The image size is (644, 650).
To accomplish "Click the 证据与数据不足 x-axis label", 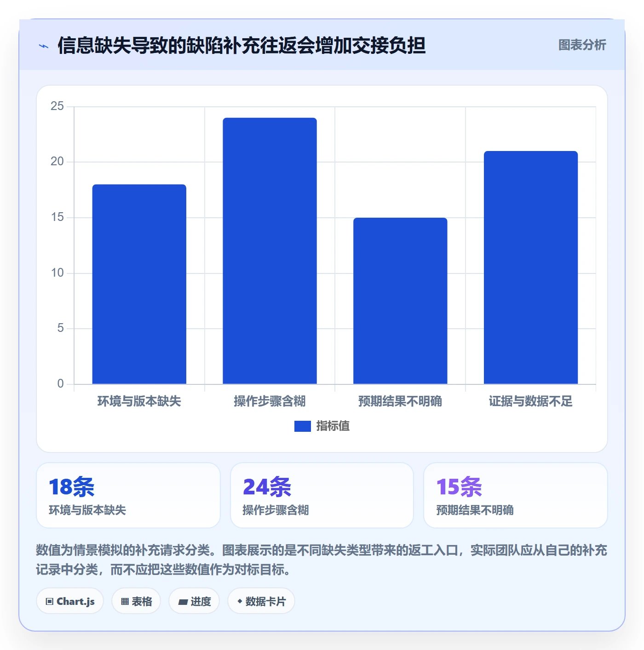I will (531, 401).
